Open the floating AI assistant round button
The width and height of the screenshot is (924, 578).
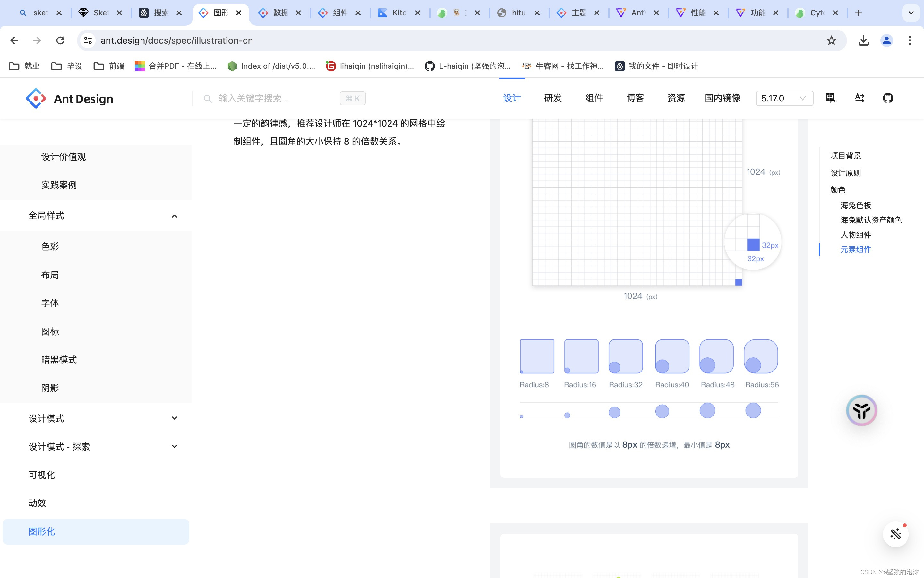(x=861, y=410)
